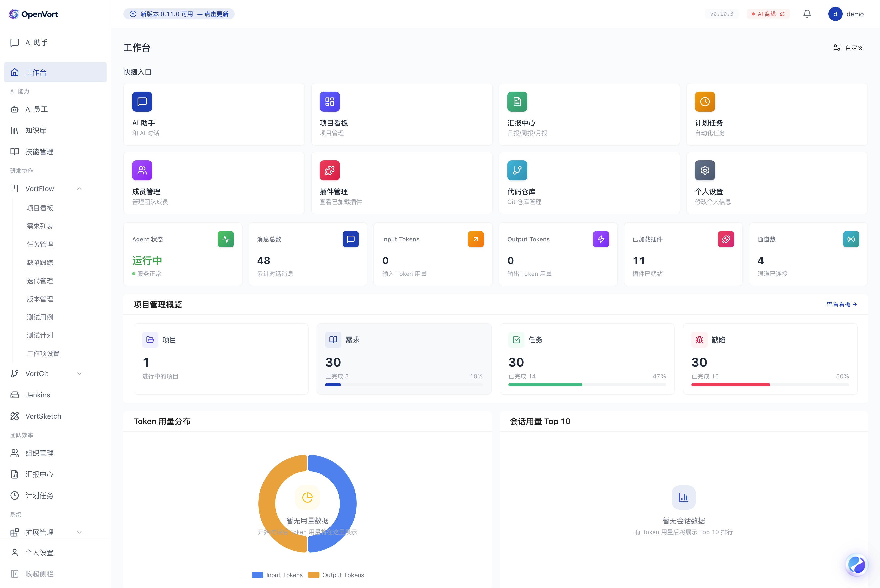Toggle Input Tokens legend series
This screenshot has width=880, height=588.
(x=277, y=575)
